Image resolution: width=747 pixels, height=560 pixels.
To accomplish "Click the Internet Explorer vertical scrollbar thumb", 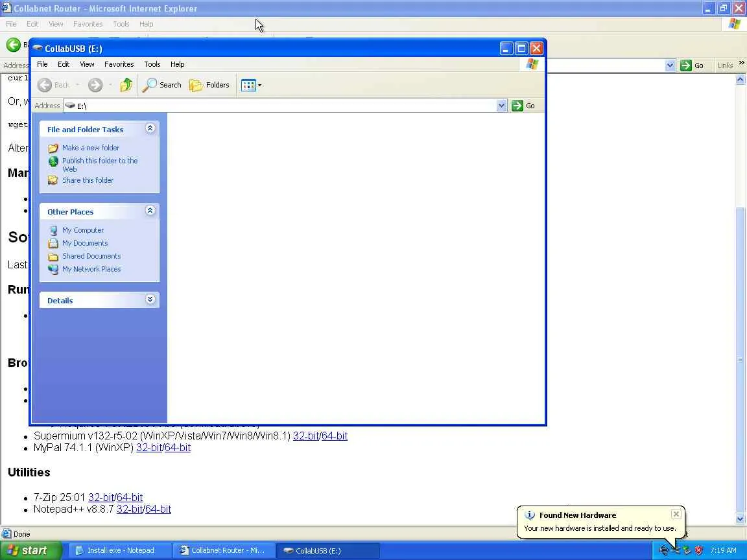I will click(x=741, y=360).
